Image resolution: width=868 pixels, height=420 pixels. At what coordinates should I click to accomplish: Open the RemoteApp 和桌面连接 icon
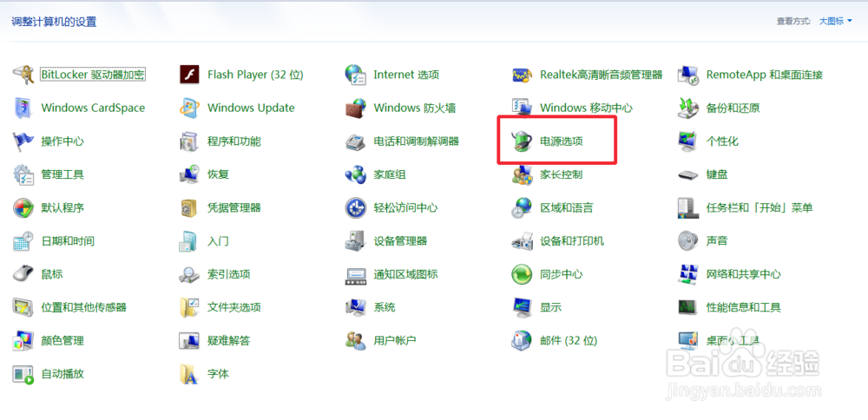[688, 75]
